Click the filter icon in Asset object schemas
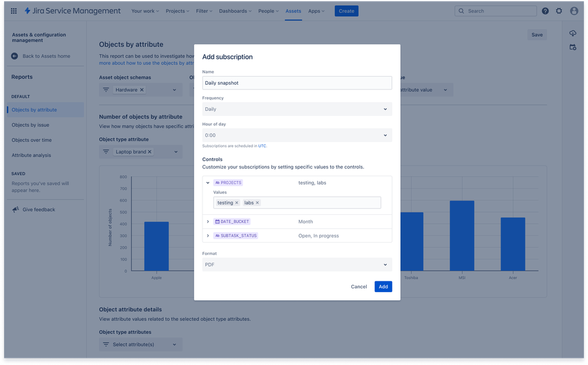The width and height of the screenshot is (588, 365). point(106,89)
